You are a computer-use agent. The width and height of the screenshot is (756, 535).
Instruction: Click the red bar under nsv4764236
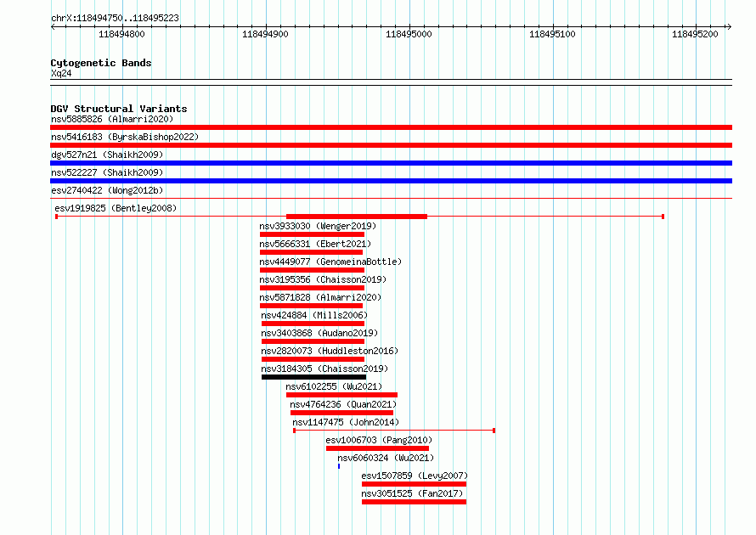(341, 413)
